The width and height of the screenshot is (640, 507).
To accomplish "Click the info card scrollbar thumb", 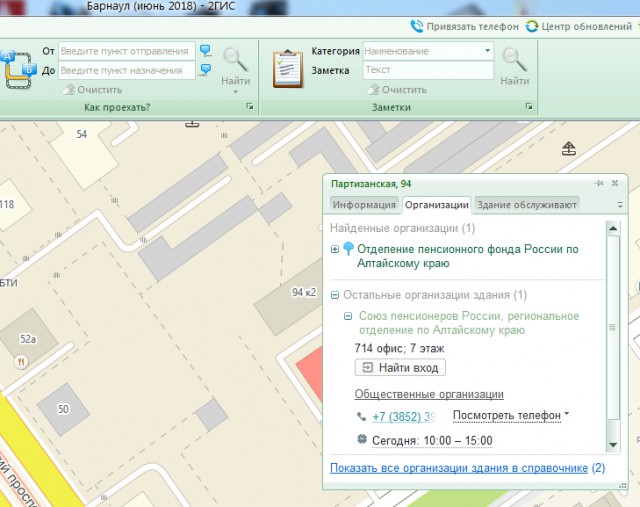I will 613,327.
